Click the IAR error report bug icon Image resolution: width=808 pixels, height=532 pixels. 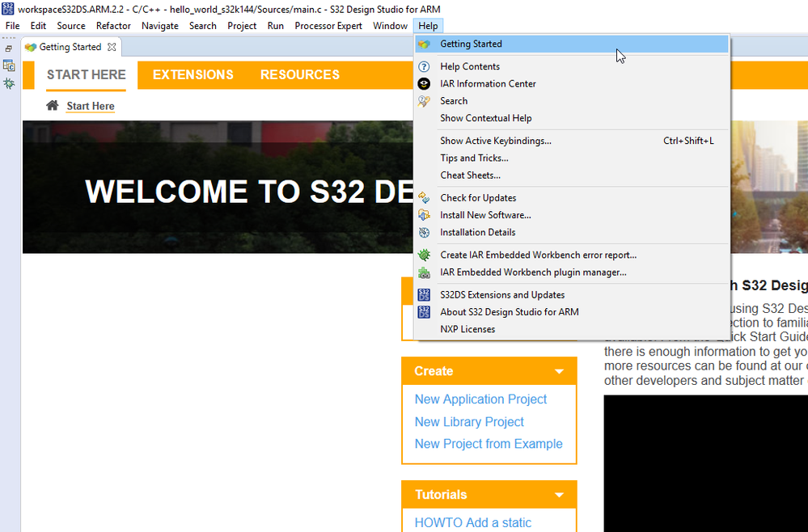point(424,255)
